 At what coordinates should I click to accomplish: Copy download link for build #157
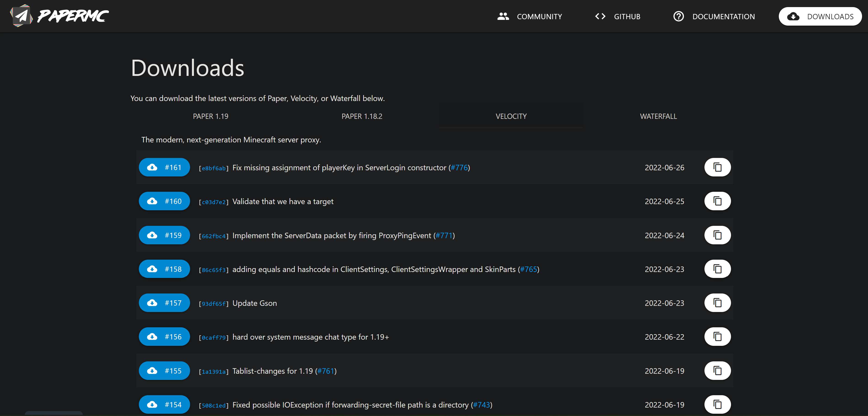click(717, 303)
